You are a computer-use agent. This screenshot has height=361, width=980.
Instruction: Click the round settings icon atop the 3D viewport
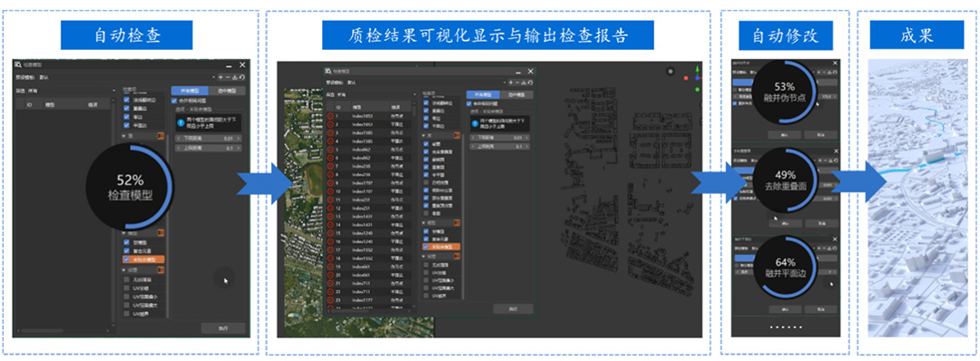(671, 71)
